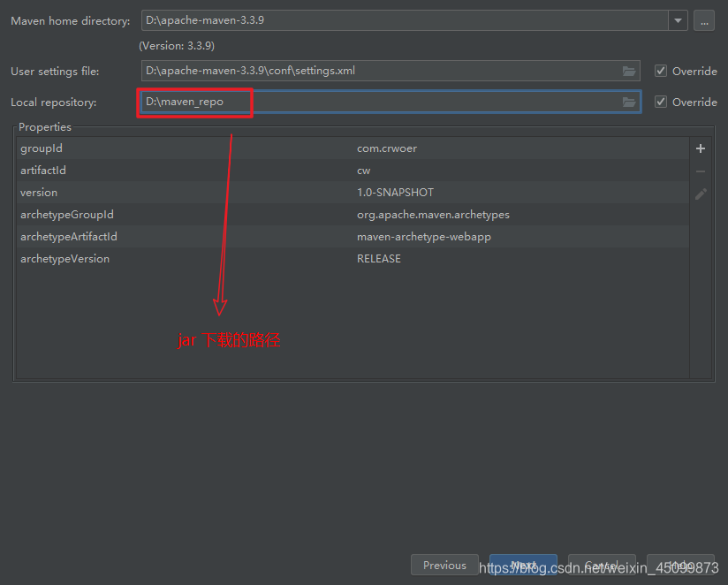Click the Next button
Screen dimensions: 728x585
[523, 566]
